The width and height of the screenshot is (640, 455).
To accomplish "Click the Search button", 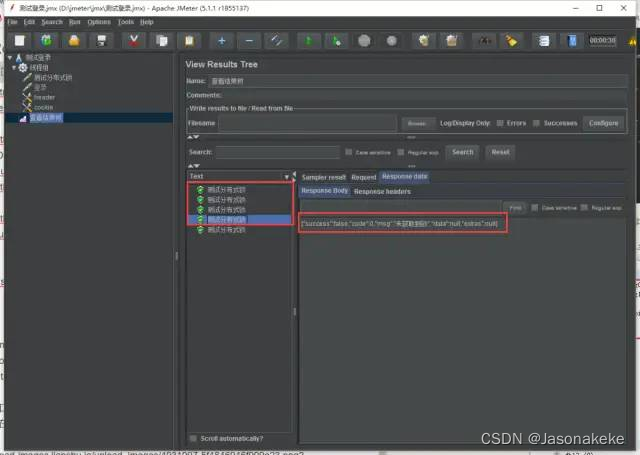I will pyautogui.click(x=462, y=152).
